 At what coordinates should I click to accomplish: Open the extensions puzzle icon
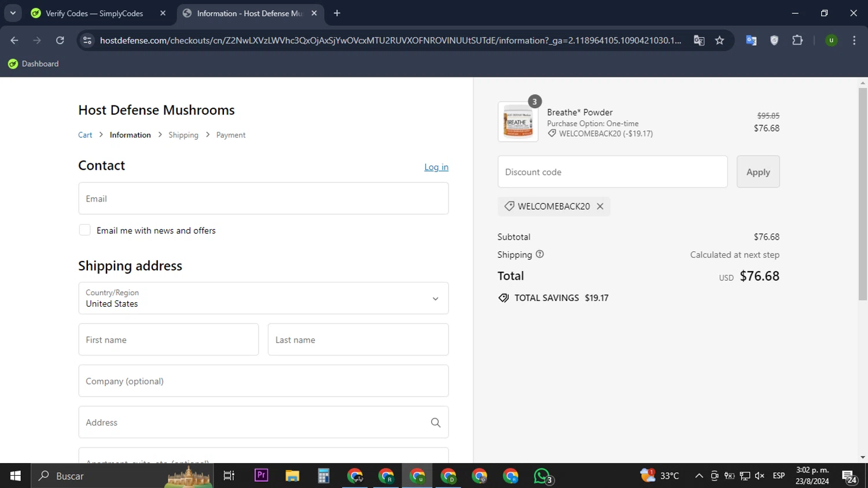(797, 41)
